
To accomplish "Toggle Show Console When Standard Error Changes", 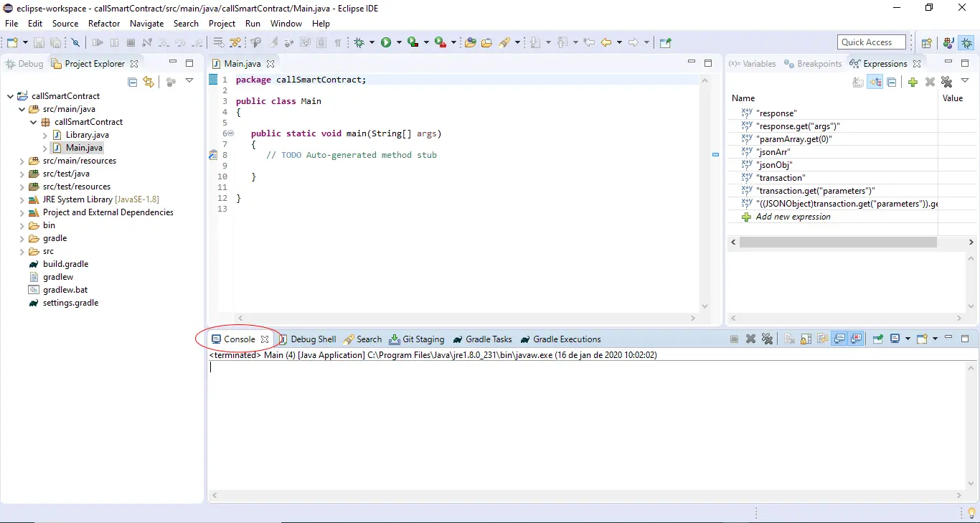I will [x=856, y=339].
